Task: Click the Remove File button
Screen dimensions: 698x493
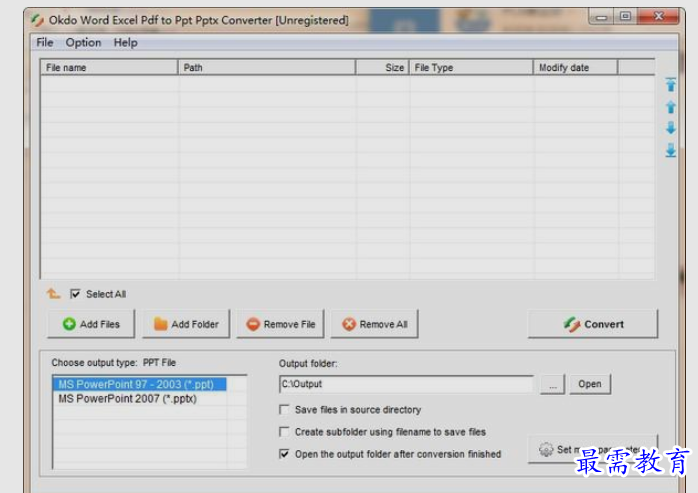Action: pos(280,324)
